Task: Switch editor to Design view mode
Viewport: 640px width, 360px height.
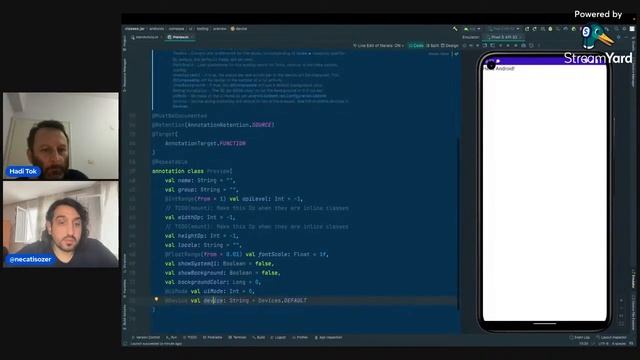Action: tap(450, 46)
